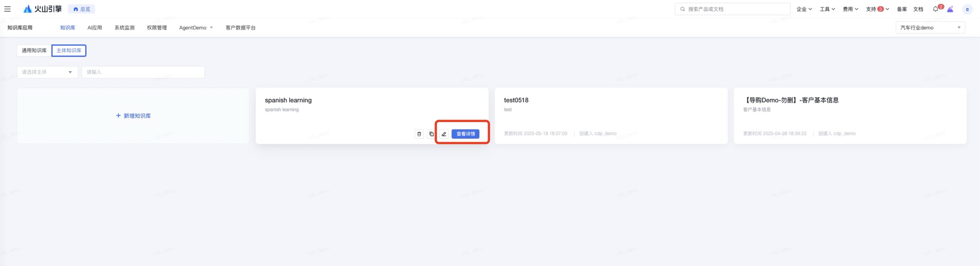Screen dimensions: 980x266
Task: Open the 系统监测 tab
Action: point(124,28)
